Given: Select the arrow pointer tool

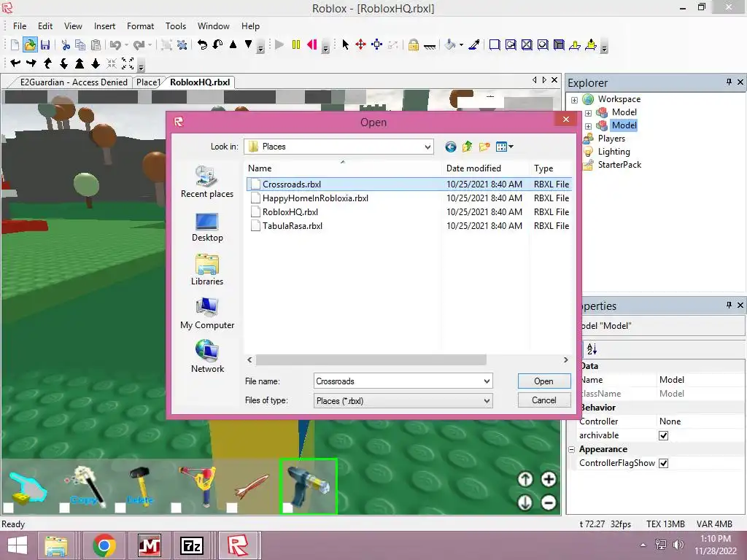Looking at the screenshot, I should click(x=345, y=44).
